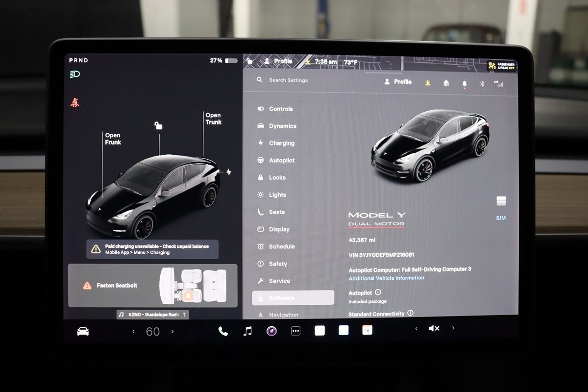Image resolution: width=588 pixels, height=392 pixels.
Task: Expand the KZNO media player arrow
Action: [x=184, y=315]
